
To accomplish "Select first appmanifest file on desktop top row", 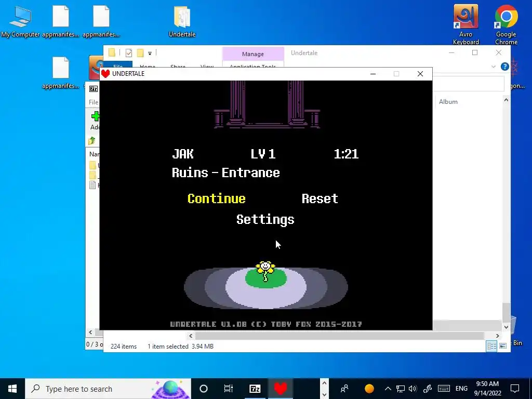I will [x=61, y=21].
